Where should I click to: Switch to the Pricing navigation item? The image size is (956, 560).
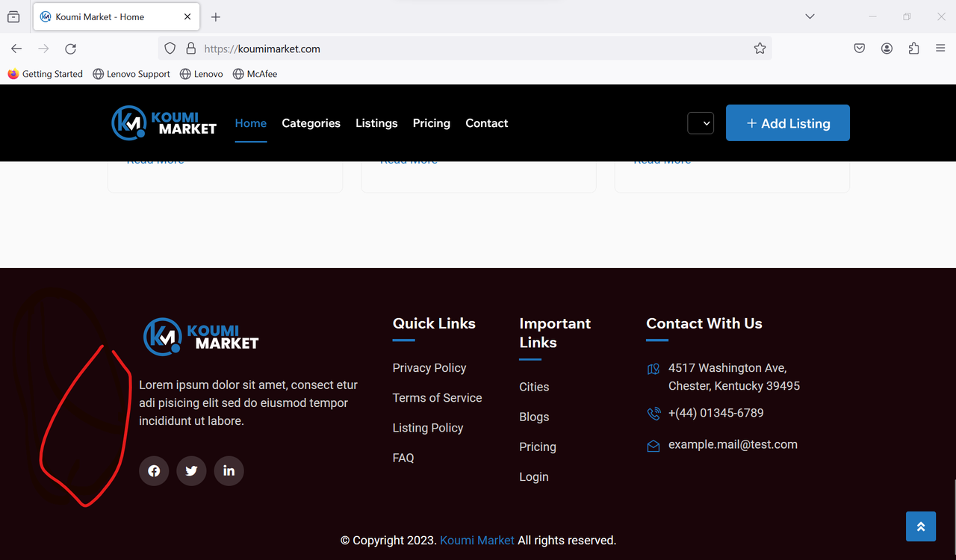(x=431, y=122)
